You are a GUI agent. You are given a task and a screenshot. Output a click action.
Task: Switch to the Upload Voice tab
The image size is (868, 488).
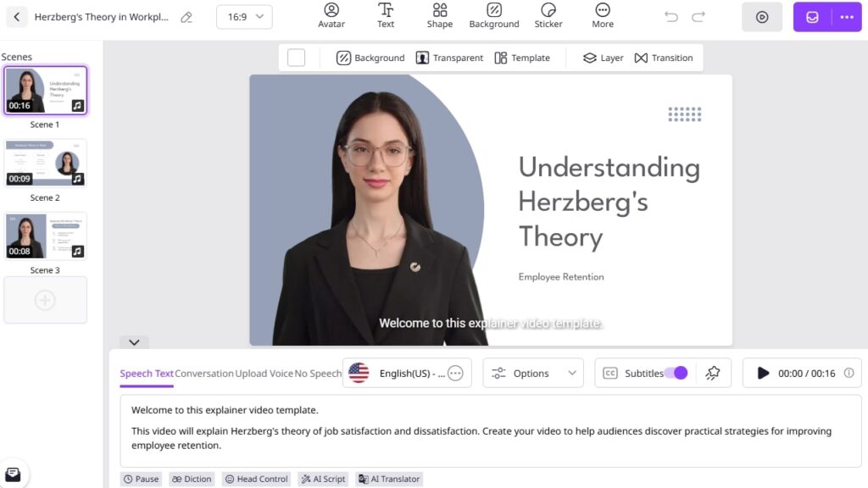[x=264, y=374]
